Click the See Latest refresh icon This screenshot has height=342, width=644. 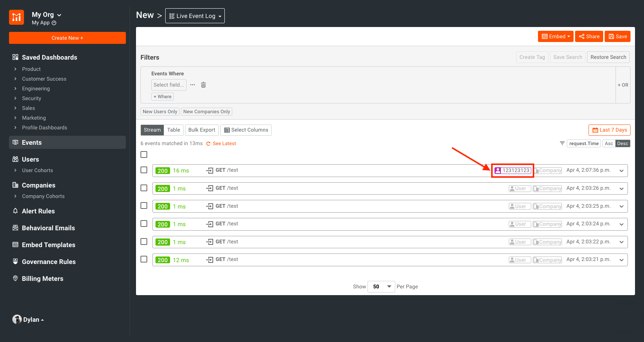[208, 144]
